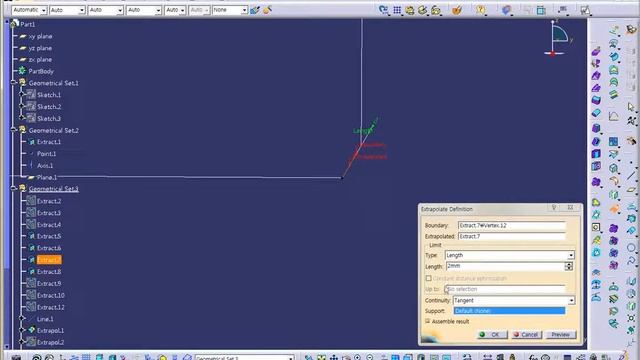Viewport: 640px width, 360px height.
Task: Click the Support field showing Default (None)
Action: pos(509,311)
